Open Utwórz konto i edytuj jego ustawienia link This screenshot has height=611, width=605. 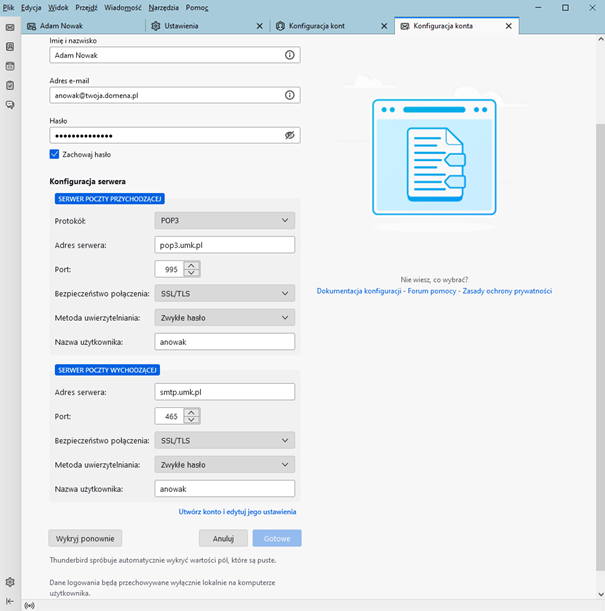(x=237, y=512)
